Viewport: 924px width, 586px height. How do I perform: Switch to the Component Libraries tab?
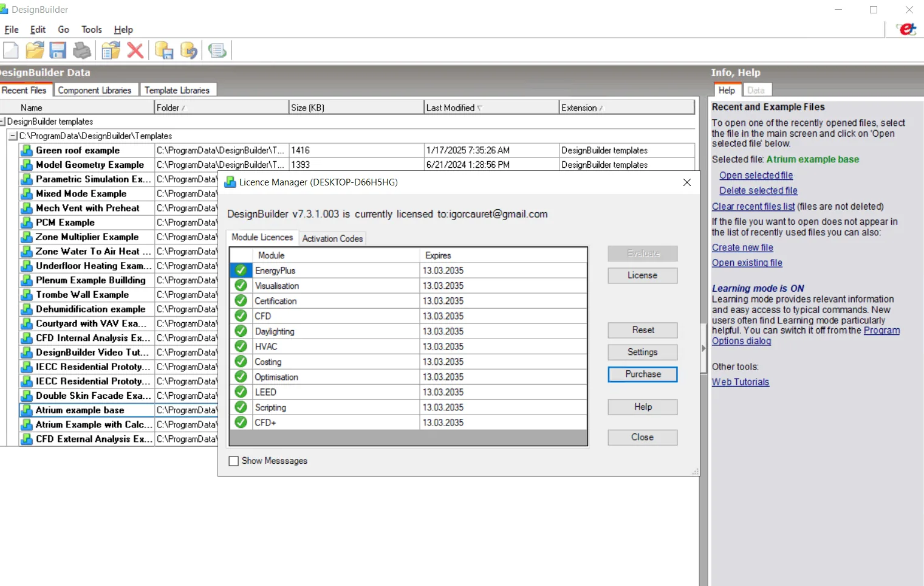tap(95, 90)
